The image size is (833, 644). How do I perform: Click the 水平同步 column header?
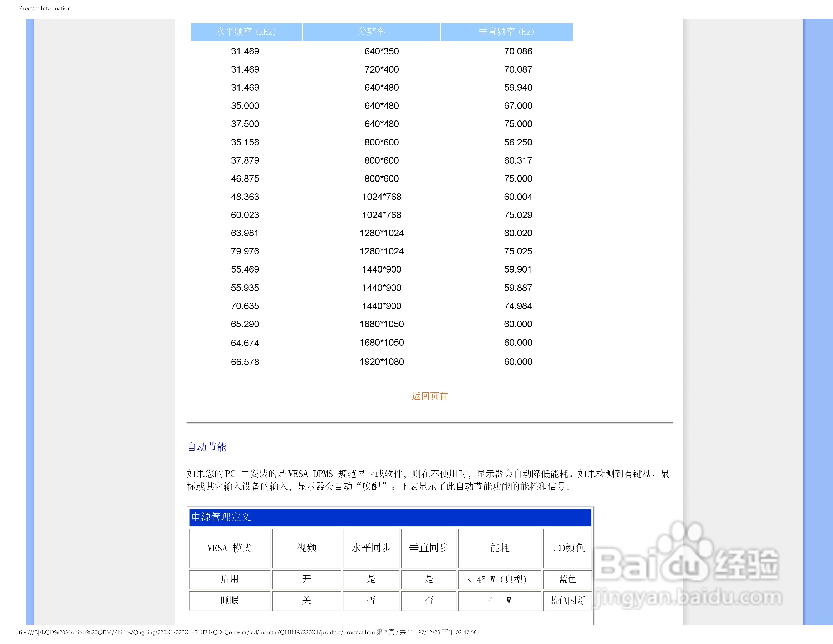[x=371, y=548]
